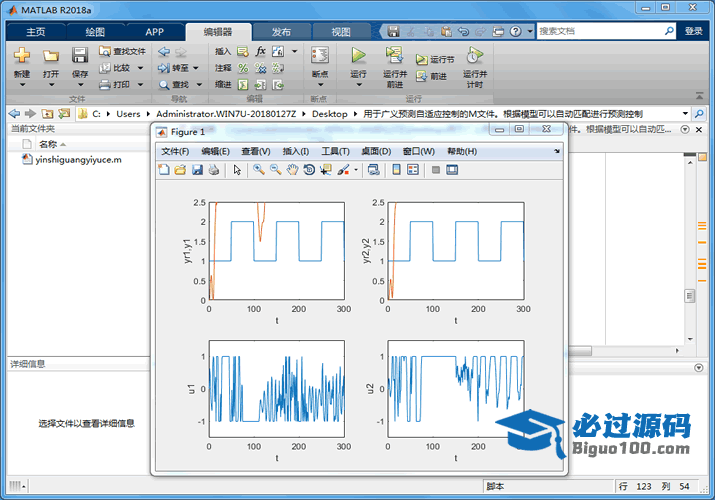Image resolution: width=715 pixels, height=500 pixels.
Task: Select the Rotate 3D tool
Action: [309, 170]
